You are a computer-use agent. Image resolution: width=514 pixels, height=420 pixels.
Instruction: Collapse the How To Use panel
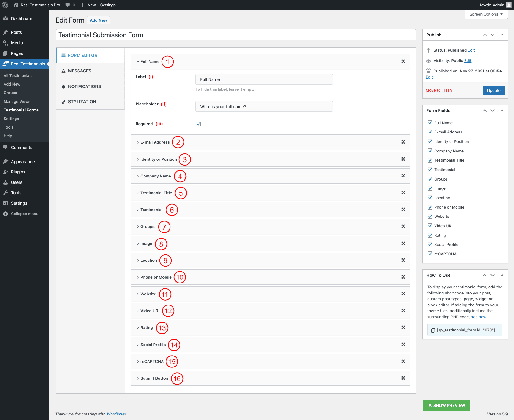[x=502, y=275]
